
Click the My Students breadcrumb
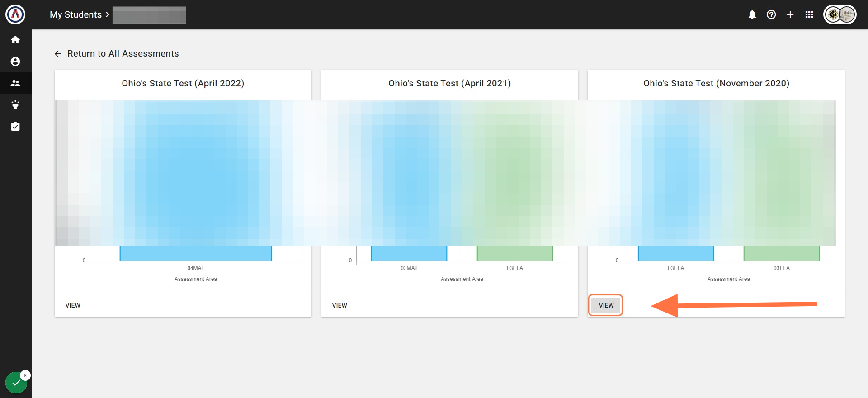(x=75, y=14)
